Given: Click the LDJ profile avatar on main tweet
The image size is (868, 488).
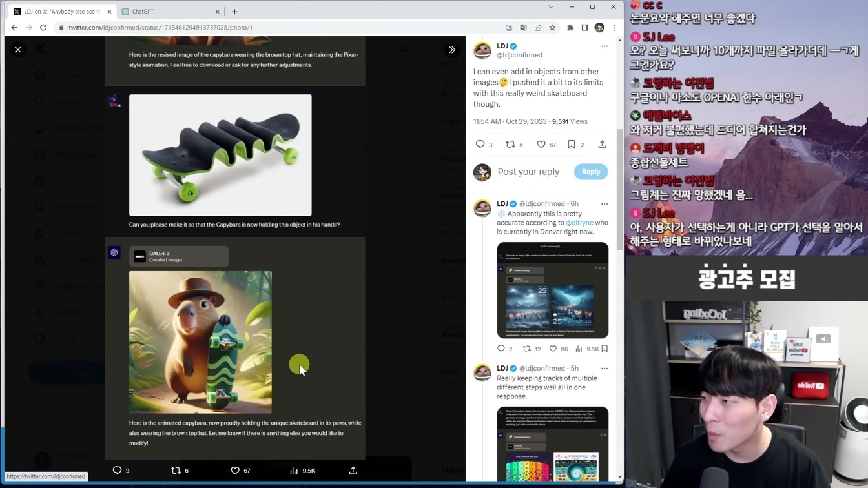Looking at the screenshot, I should coord(482,50).
